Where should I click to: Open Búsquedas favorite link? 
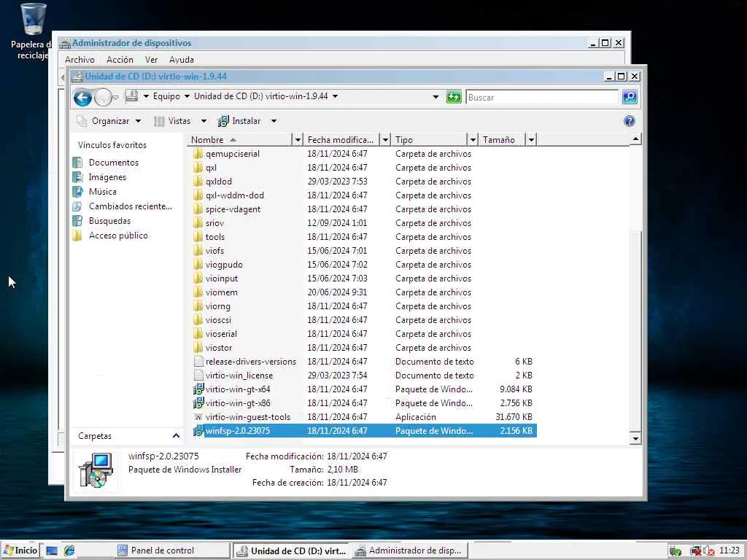109,221
